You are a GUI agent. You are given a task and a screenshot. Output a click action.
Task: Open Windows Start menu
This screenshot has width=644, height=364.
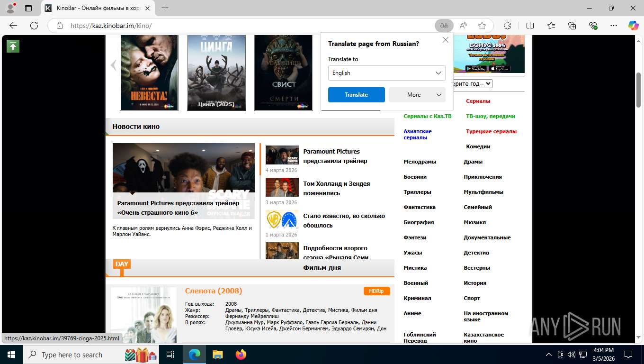(x=11, y=355)
